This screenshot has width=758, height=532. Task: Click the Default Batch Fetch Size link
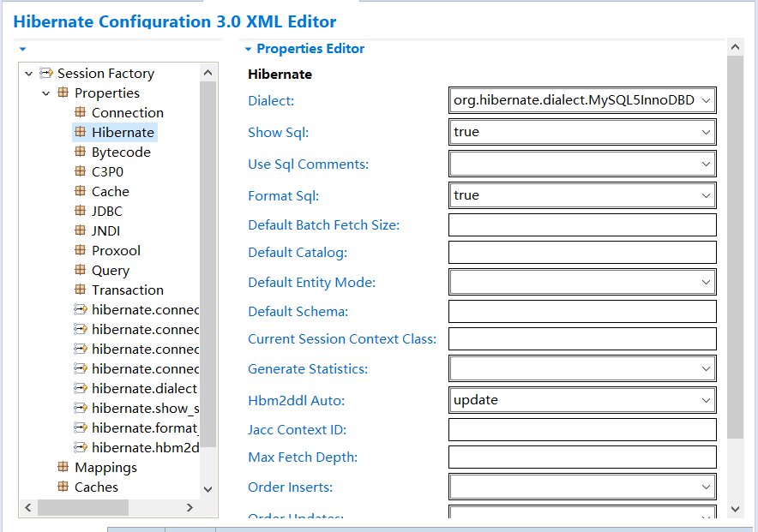click(x=324, y=225)
